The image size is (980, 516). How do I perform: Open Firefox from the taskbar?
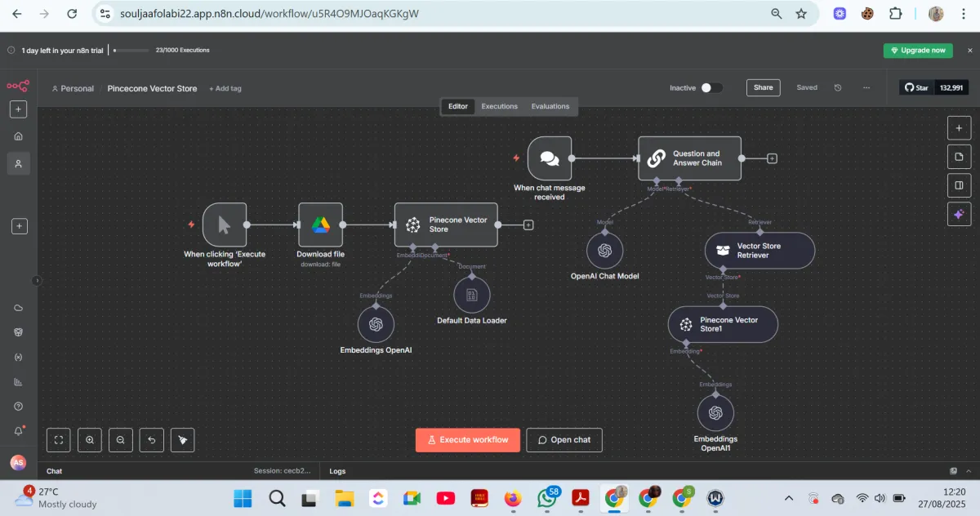[513, 498]
